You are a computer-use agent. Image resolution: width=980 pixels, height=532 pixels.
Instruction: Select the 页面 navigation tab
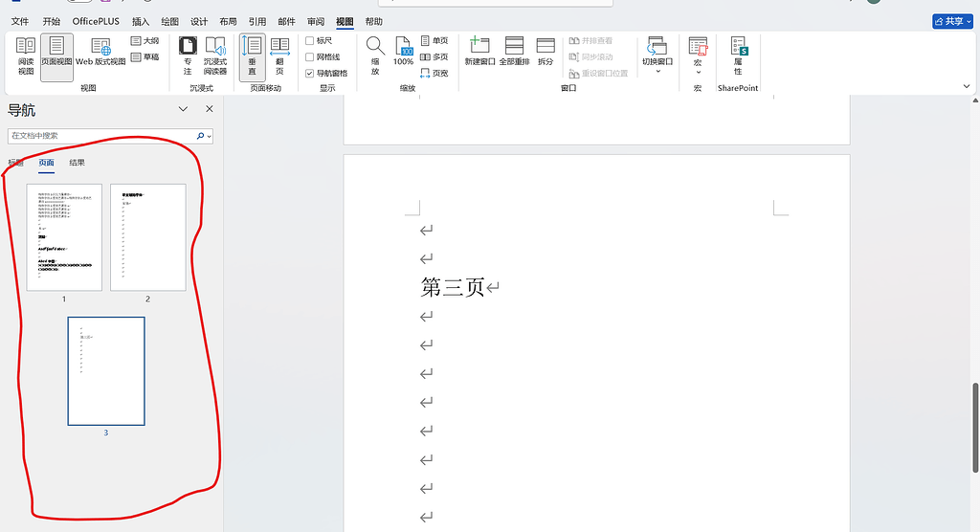pos(46,163)
